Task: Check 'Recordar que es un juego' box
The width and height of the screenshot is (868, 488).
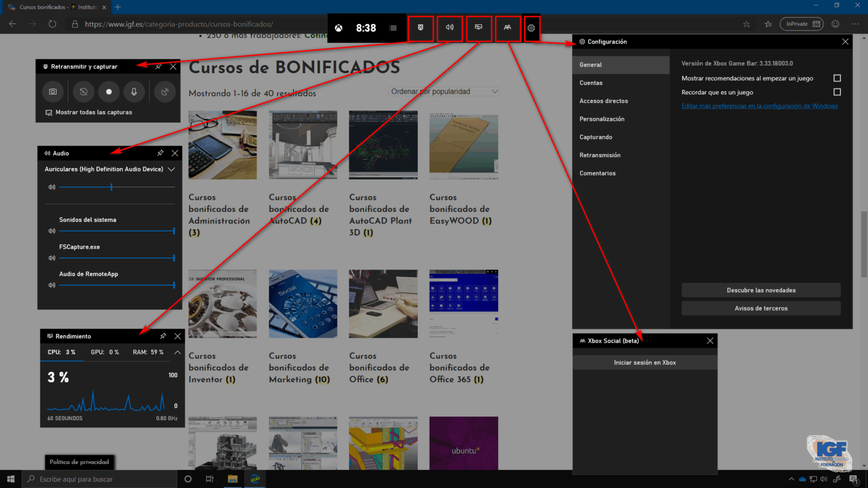Action: [837, 92]
